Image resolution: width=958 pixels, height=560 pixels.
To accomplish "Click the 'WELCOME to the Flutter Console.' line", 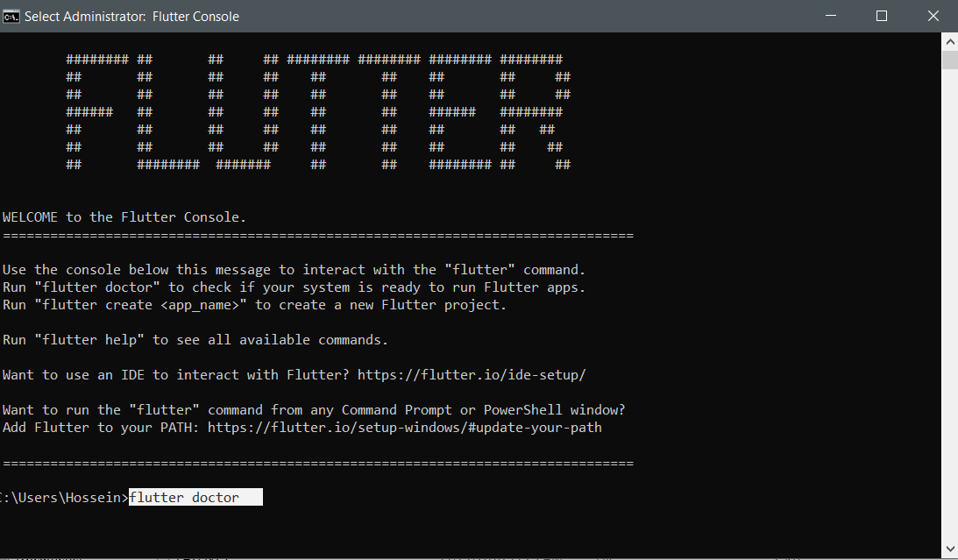I will click(124, 217).
